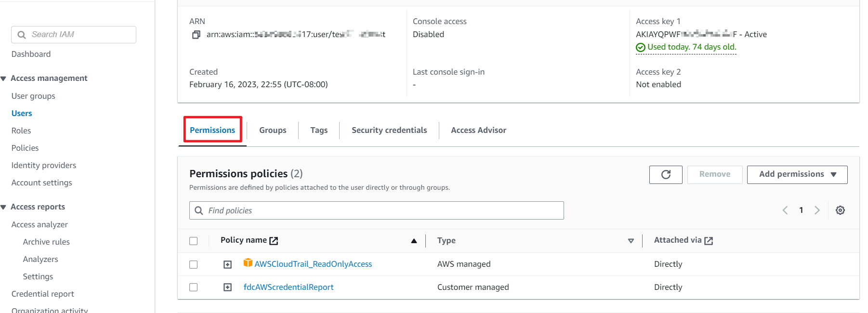Collapse the Access management sidebar section
The width and height of the screenshot is (868, 313).
click(x=3, y=78)
